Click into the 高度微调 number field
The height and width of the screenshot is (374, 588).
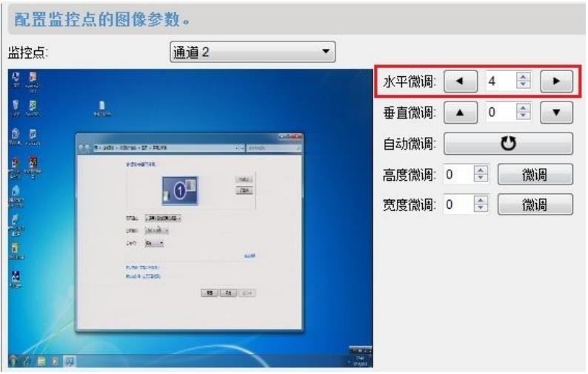point(456,176)
